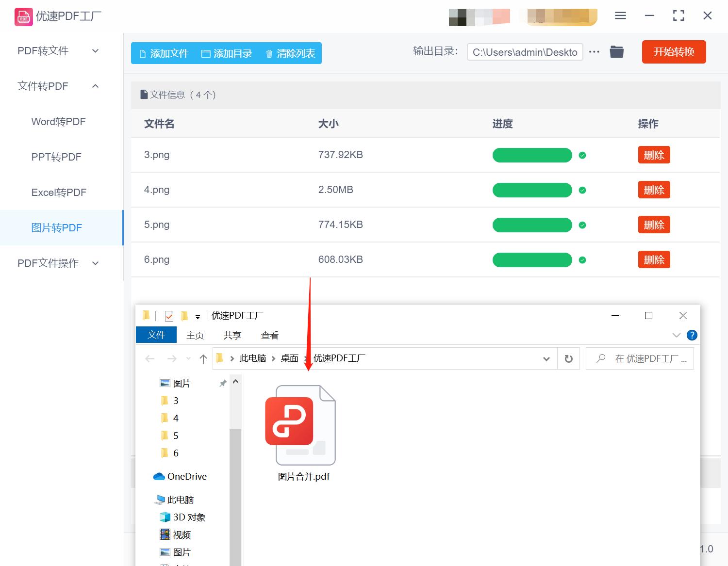Open the Explorer address bar dropdown arrow

(x=546, y=358)
